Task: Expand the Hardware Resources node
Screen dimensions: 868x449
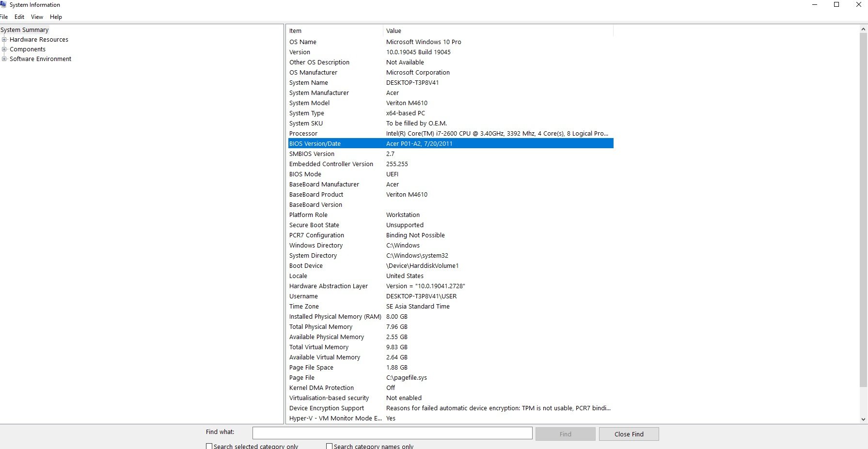Action: 4,40
